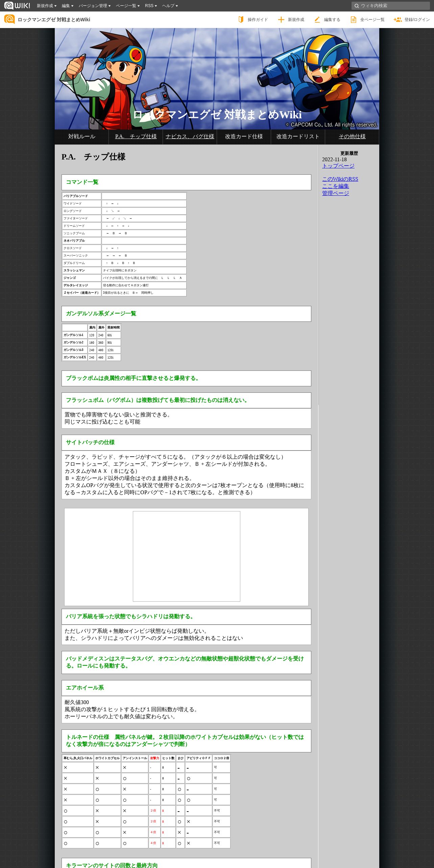This screenshot has height=868, width=434.
Task: Click the blank embedded box below サイトバッチ section
Action: 187,556
